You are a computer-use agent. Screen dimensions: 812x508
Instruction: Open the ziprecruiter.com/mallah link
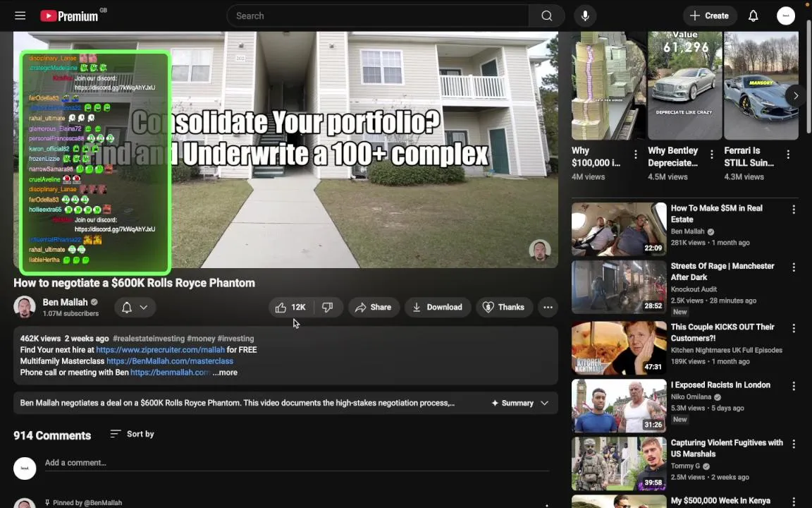coord(161,350)
